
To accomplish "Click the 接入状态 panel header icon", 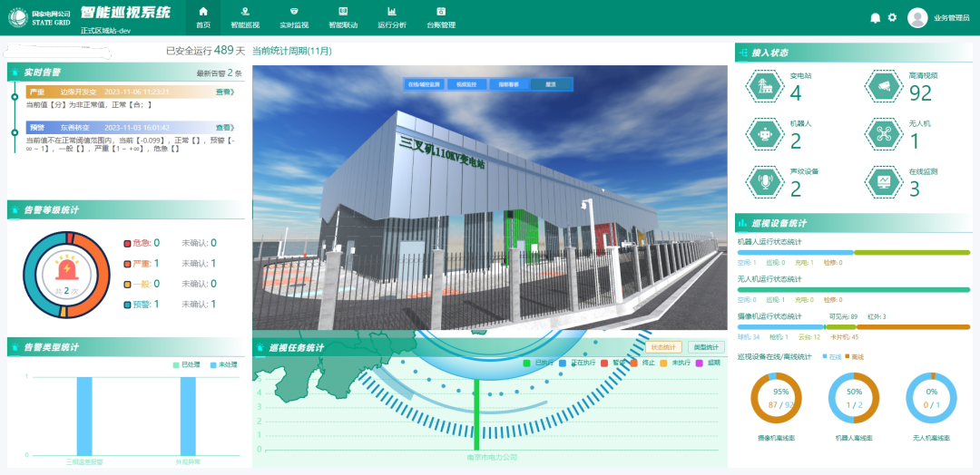I will click(743, 53).
